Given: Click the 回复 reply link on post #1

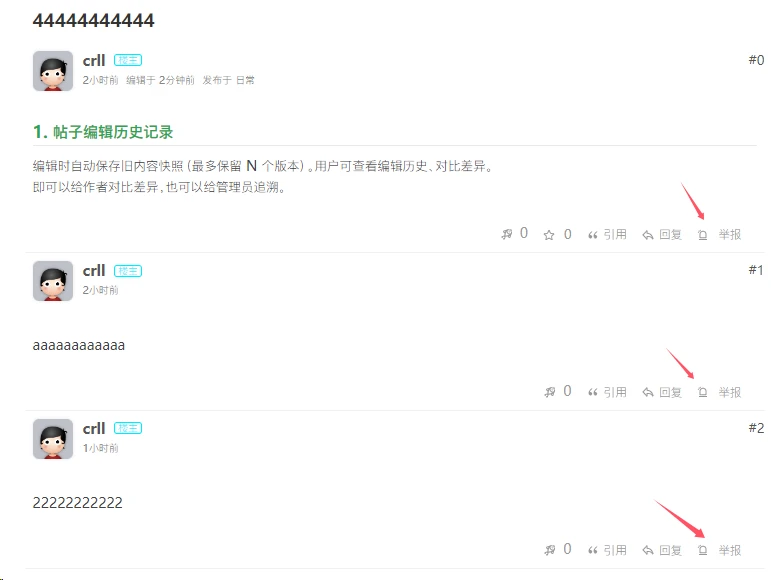Looking at the screenshot, I should point(670,392).
